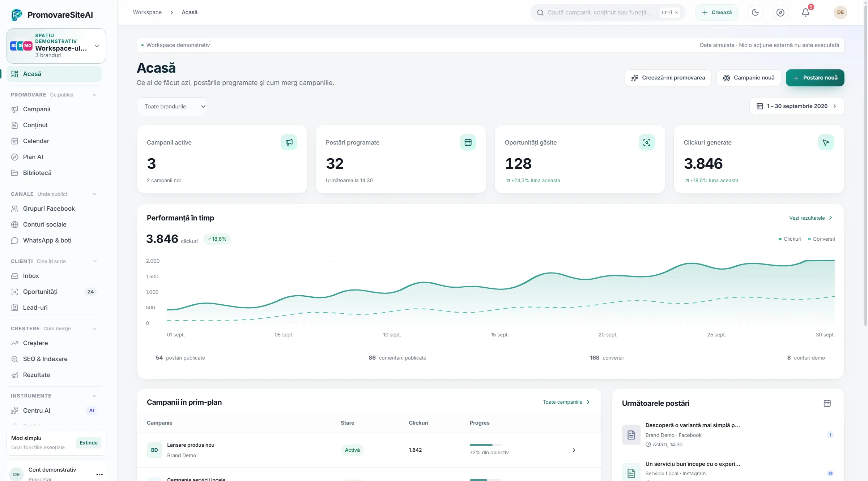This screenshot has height=481, width=868.
Task: Open notifications bell with 5 badge
Action: click(806, 12)
